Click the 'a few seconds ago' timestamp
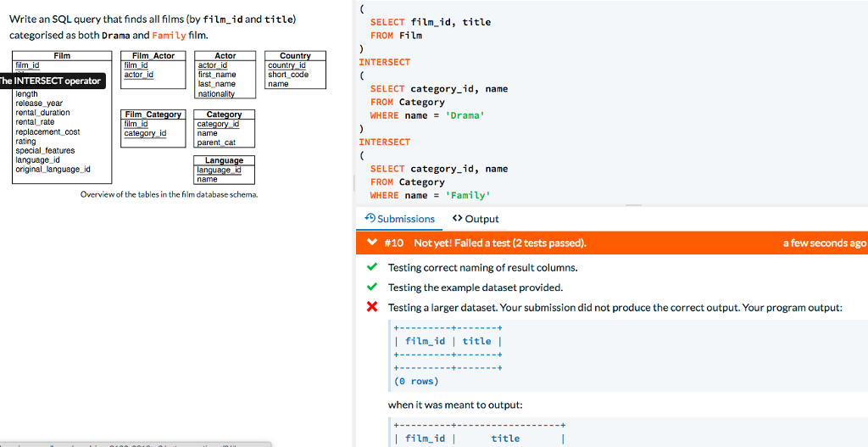 click(824, 243)
